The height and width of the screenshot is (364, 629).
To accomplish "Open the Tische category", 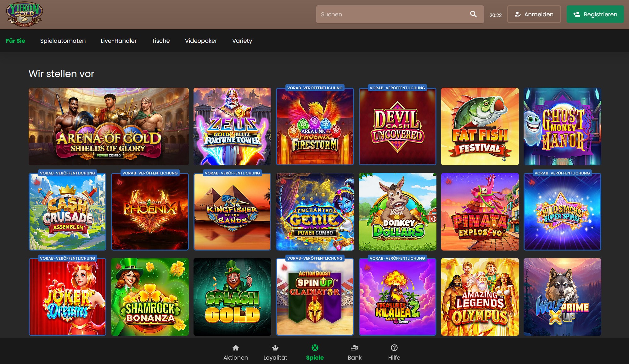I will click(x=160, y=41).
